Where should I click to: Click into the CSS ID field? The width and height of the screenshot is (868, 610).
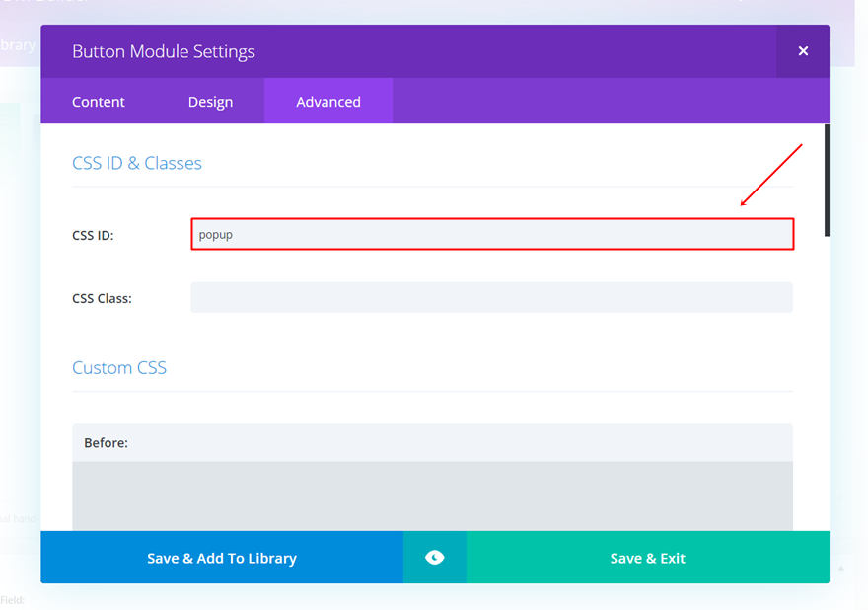tap(491, 235)
